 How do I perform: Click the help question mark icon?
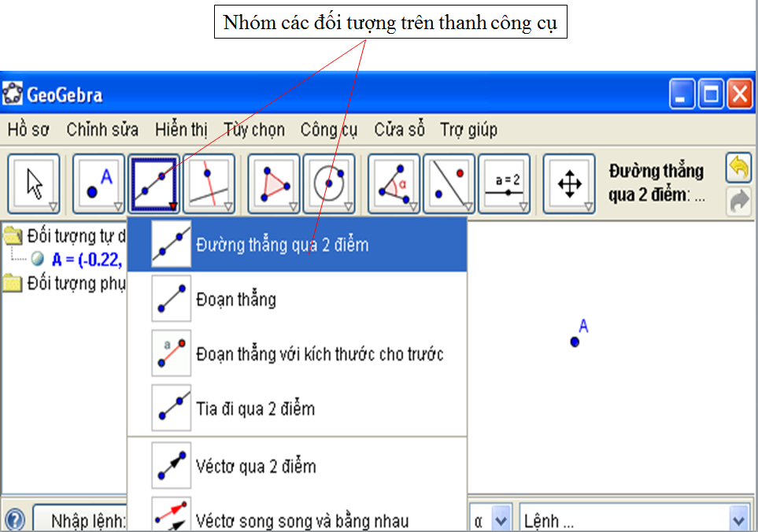coord(14,520)
